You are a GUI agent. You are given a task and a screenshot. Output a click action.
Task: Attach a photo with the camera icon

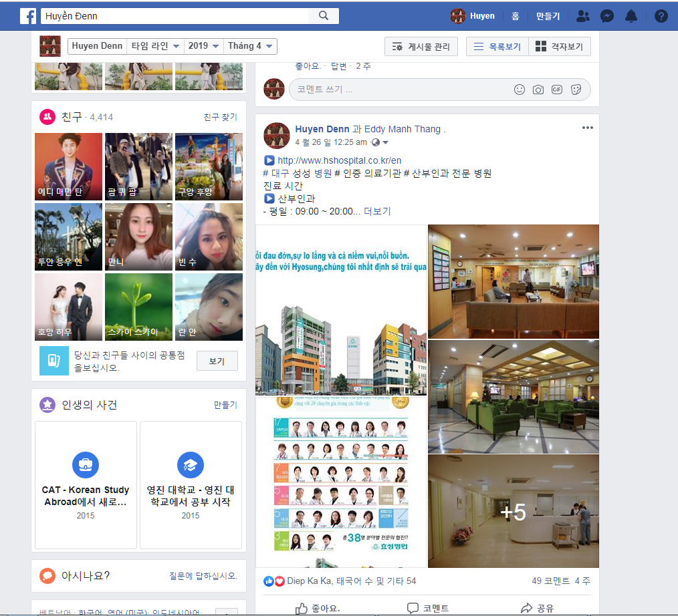click(538, 90)
